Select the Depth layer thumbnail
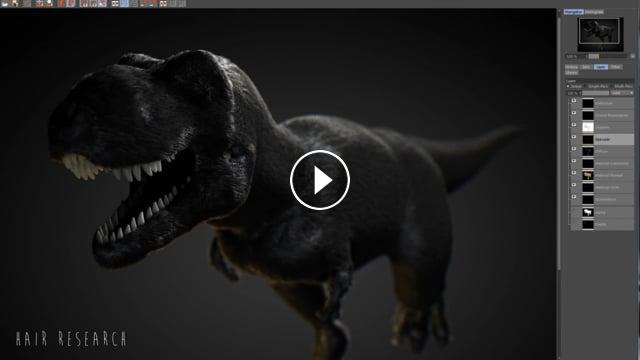The height and width of the screenshot is (360, 640). point(588,224)
